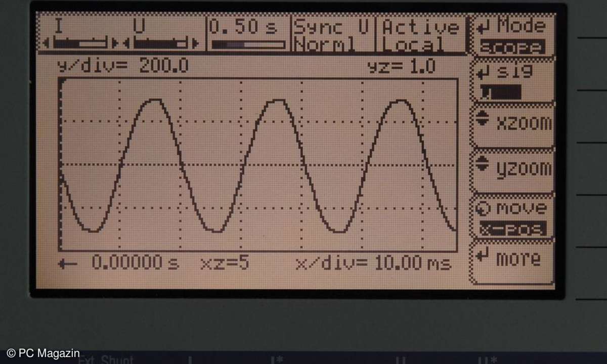Open the highlighted sig signal selector
Image resolution: width=607 pixels, height=364 pixels.
(500, 92)
